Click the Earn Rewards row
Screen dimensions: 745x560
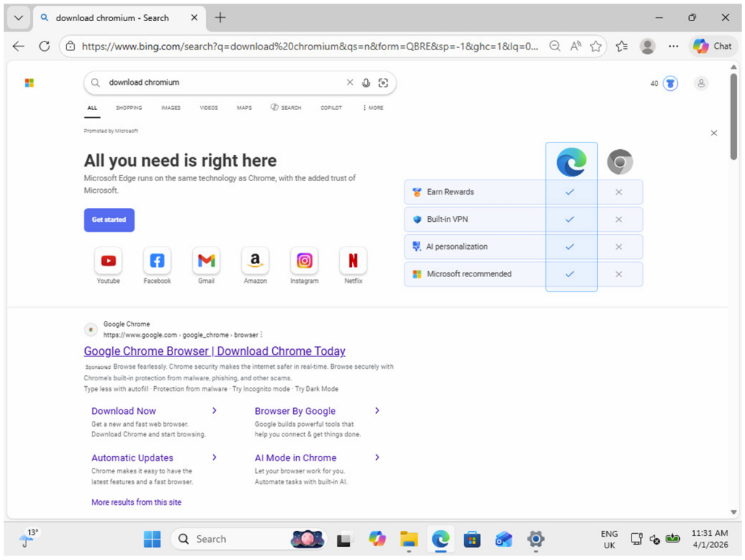523,192
